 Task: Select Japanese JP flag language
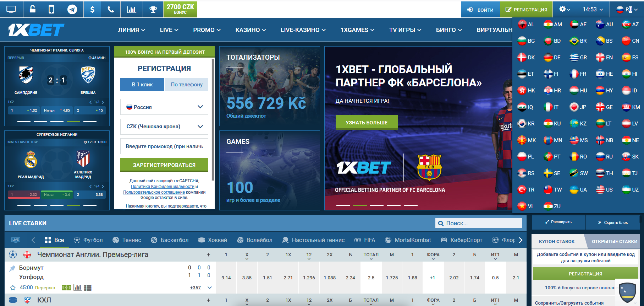click(578, 107)
